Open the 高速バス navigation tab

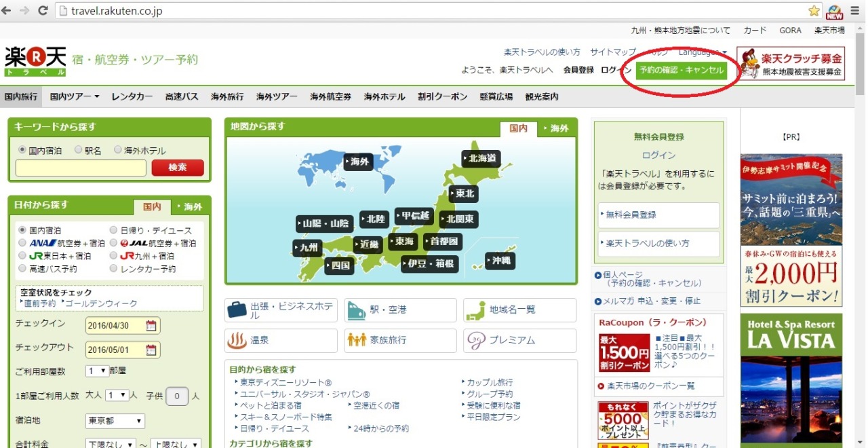pyautogui.click(x=182, y=96)
